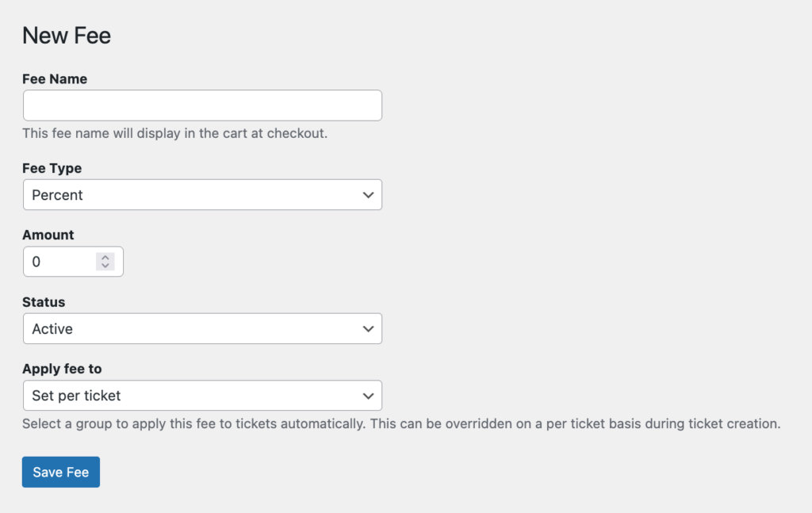Image resolution: width=812 pixels, height=513 pixels.
Task: Open the Status dropdown showing Active
Action: pyautogui.click(x=202, y=329)
